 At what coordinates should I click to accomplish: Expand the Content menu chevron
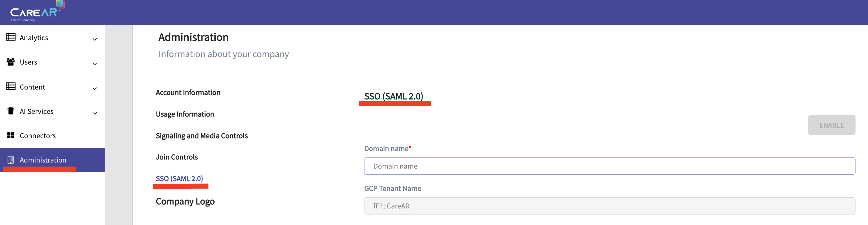pos(95,89)
